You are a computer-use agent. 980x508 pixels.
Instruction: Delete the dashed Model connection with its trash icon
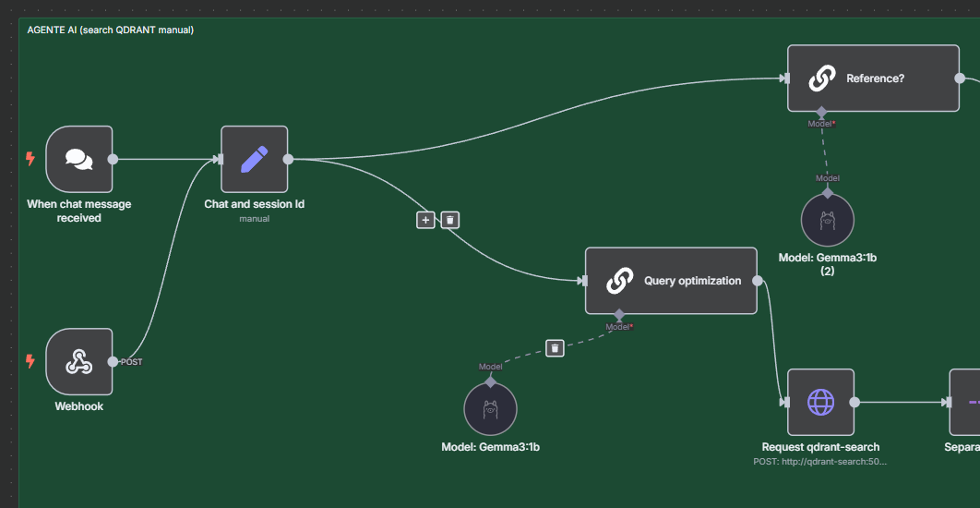(x=555, y=348)
